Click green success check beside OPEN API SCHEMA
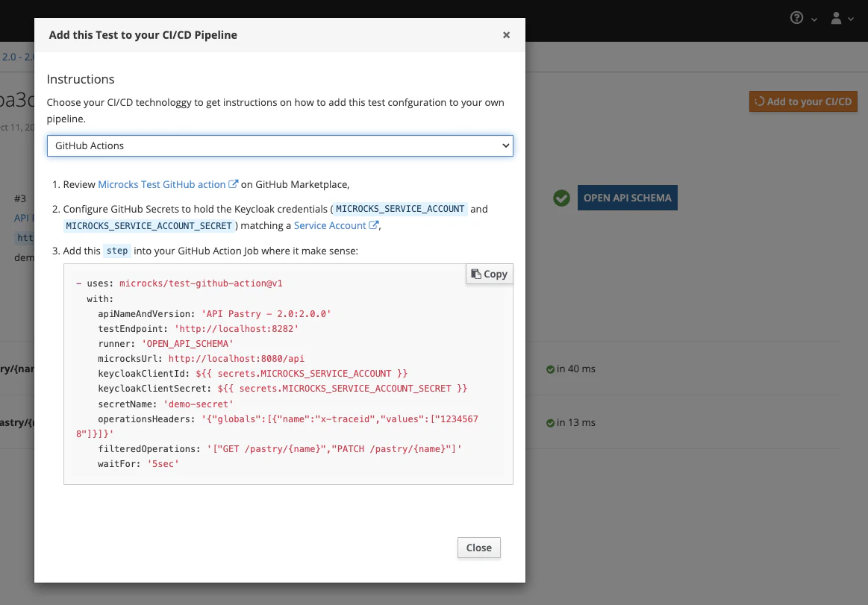Image resolution: width=868 pixels, height=605 pixels. [x=561, y=198]
